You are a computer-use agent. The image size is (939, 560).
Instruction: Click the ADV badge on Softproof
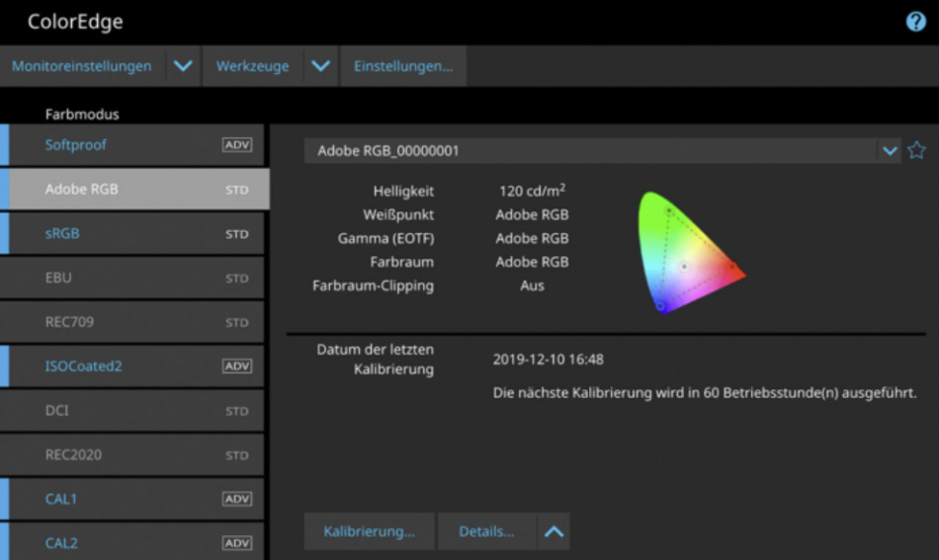[x=237, y=145]
